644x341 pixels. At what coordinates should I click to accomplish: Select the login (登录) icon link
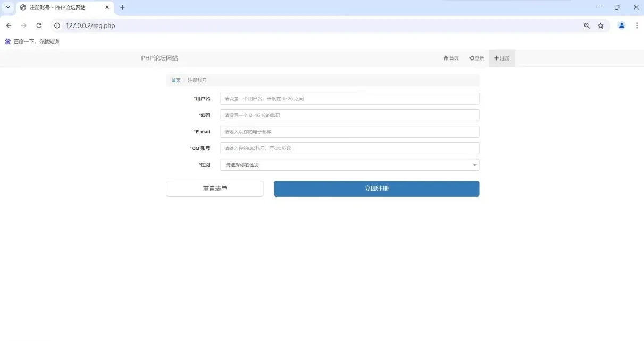(470, 58)
